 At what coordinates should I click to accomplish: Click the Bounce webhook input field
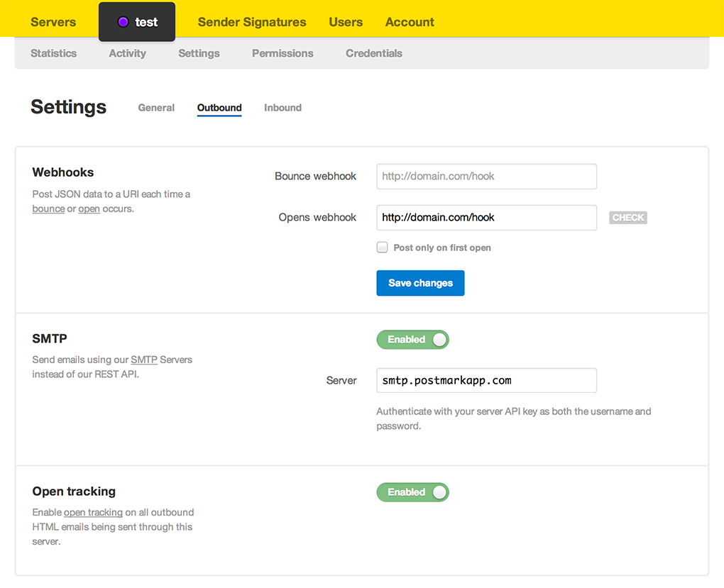click(x=486, y=176)
